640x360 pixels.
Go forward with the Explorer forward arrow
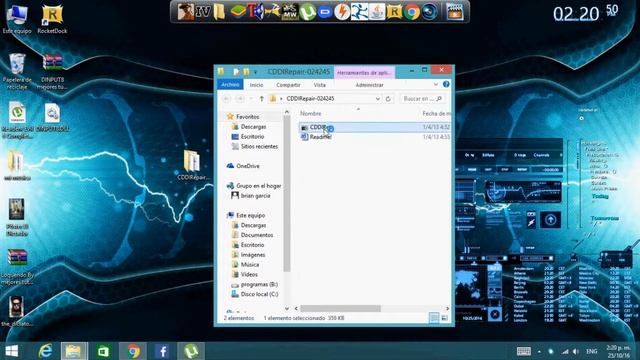(x=240, y=99)
